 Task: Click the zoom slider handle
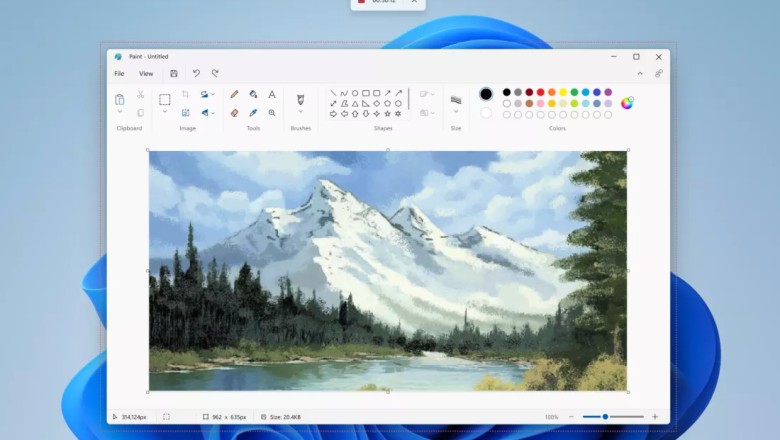(x=605, y=417)
